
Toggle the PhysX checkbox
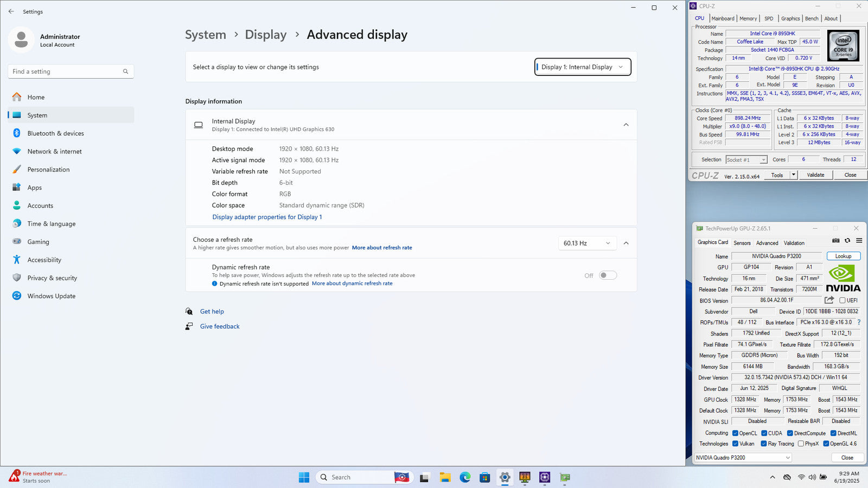click(x=801, y=444)
